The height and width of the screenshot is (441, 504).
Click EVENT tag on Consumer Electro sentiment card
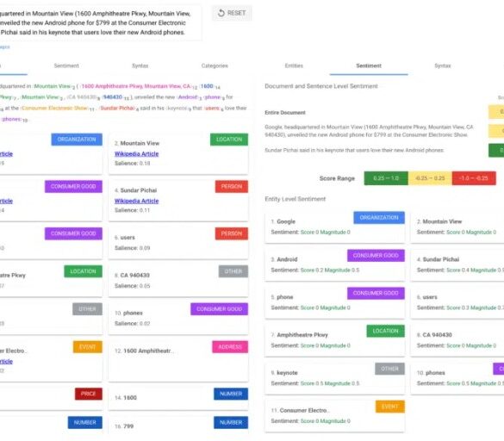pos(390,407)
